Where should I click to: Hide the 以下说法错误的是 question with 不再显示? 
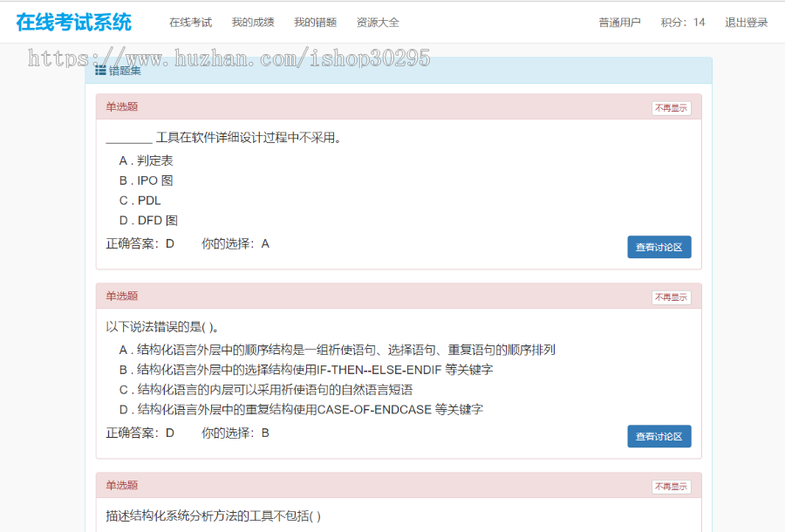click(672, 297)
